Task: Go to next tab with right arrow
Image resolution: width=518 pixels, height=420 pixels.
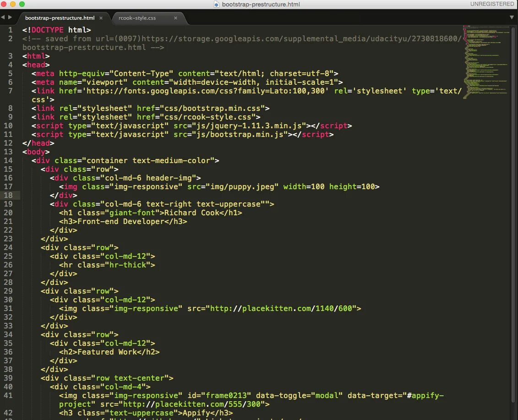Action: click(x=10, y=17)
